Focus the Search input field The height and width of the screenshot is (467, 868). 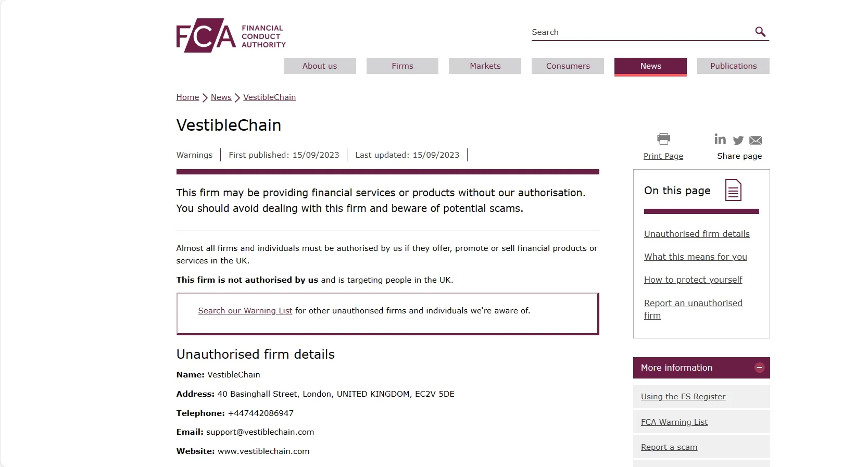pyautogui.click(x=641, y=32)
